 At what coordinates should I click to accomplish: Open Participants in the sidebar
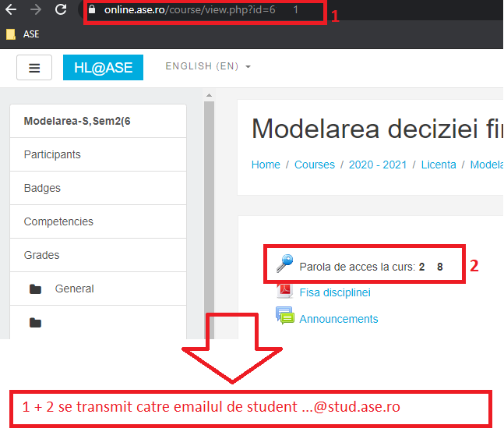pos(52,154)
